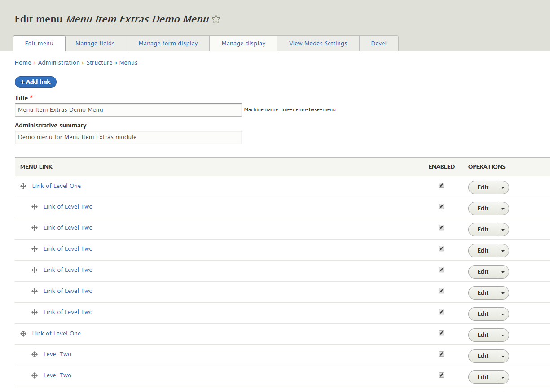Click drag handle of fifth Link of Level Two
This screenshot has width=550, height=392.
coord(35,291)
